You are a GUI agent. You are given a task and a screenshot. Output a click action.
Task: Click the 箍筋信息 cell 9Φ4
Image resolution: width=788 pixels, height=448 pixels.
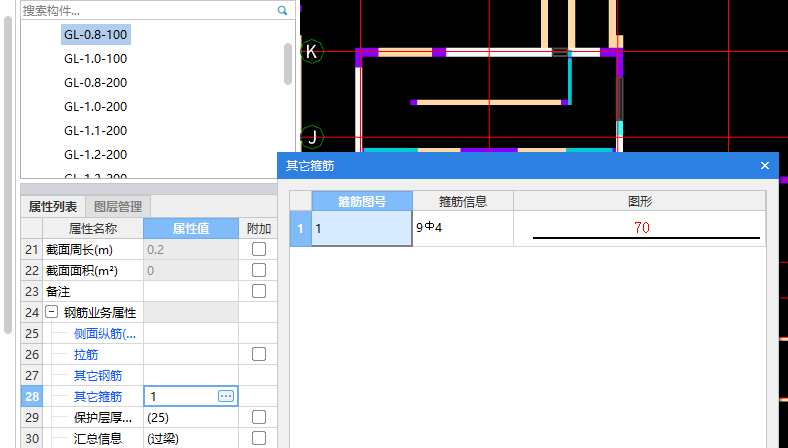click(463, 228)
